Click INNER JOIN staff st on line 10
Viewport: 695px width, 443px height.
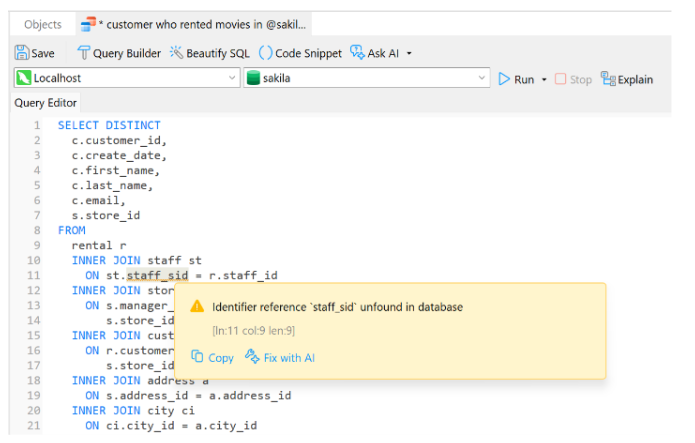point(137,260)
